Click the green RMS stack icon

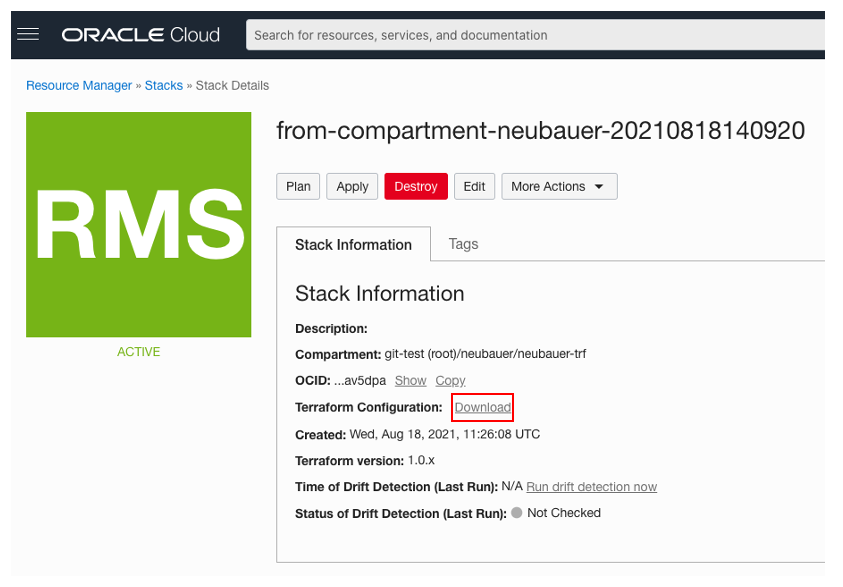point(138,224)
